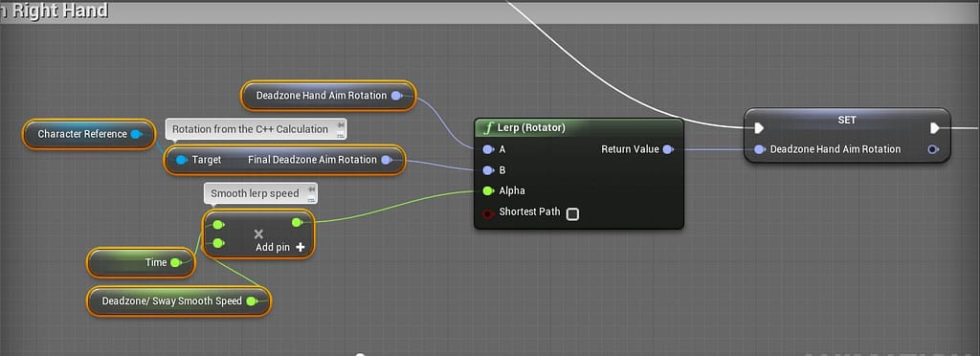Toggle pin on Smooth lerp speed comment bubble

pos(311,189)
